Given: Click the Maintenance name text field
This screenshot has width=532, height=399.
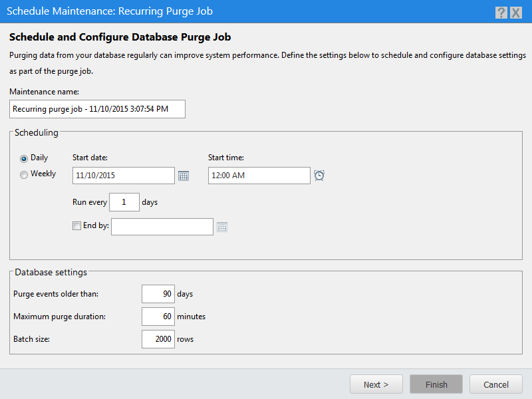Looking at the screenshot, I should click(97, 109).
